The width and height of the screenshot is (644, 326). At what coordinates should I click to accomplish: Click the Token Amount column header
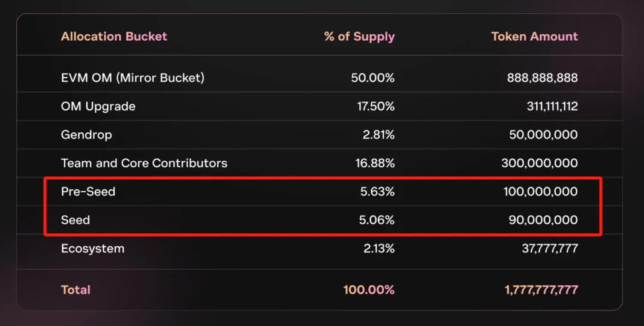(x=534, y=37)
